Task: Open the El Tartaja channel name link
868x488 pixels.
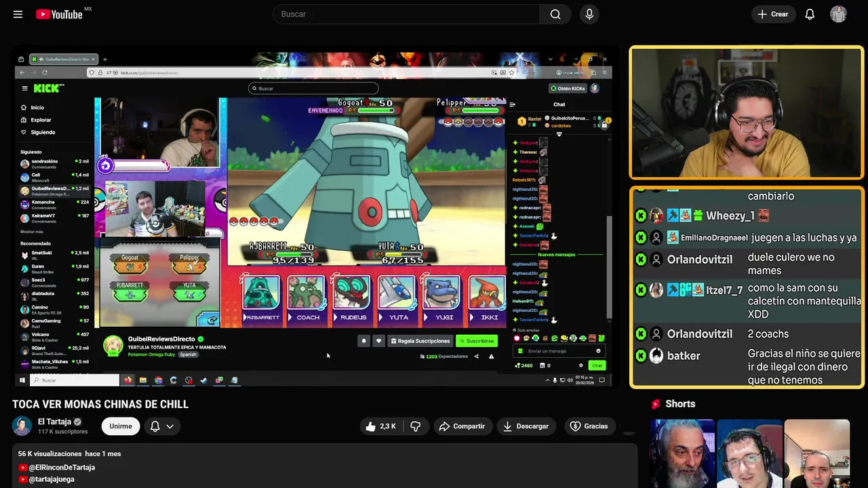Action: tap(54, 422)
